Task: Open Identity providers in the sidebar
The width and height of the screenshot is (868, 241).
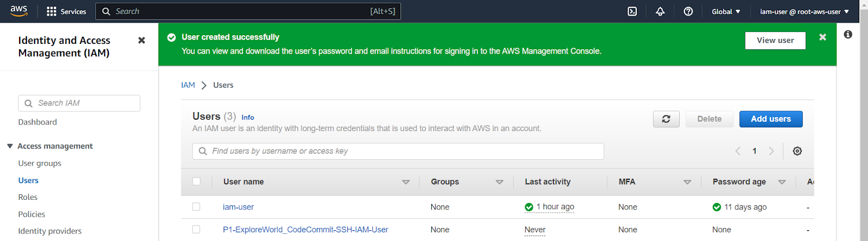Action: 50,231
